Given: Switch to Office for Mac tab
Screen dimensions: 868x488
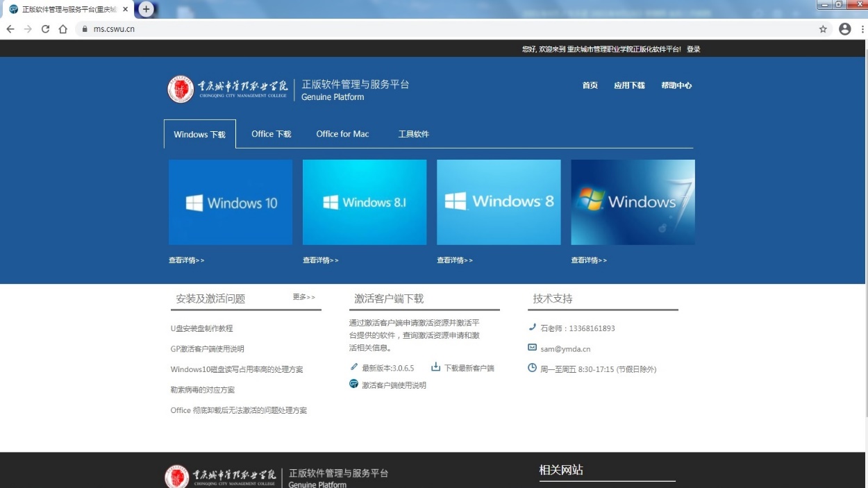Looking at the screenshot, I should pos(343,134).
